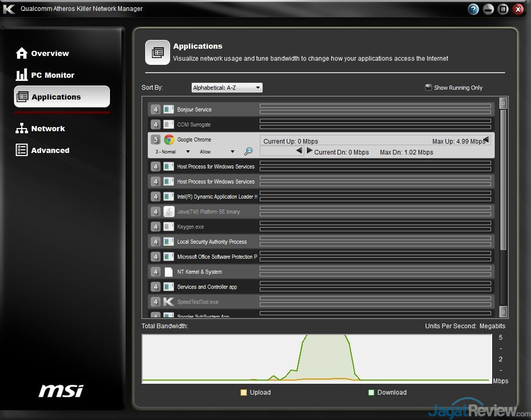Enable the Show Running Only checkbox
Image resolution: width=531 pixels, height=420 pixels.
pos(428,88)
